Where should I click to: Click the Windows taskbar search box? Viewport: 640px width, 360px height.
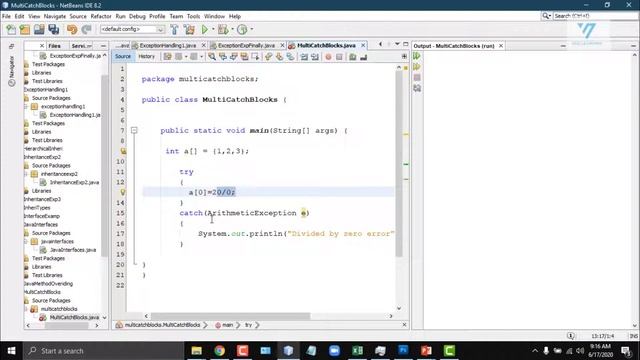tap(104, 351)
